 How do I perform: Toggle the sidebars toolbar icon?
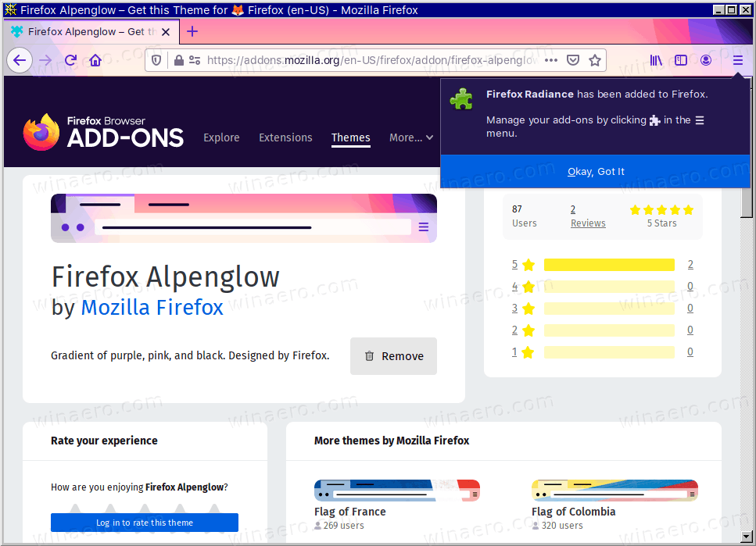pos(681,60)
